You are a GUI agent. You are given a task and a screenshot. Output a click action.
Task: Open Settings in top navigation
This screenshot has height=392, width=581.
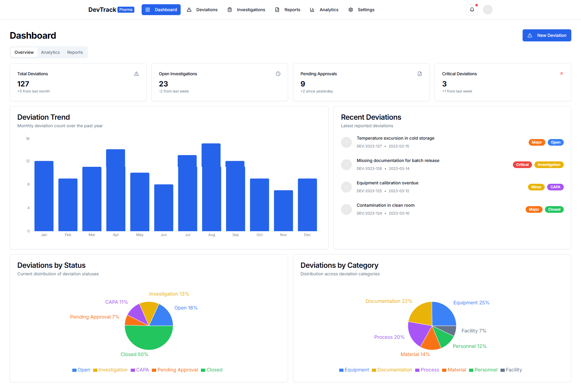coord(361,10)
